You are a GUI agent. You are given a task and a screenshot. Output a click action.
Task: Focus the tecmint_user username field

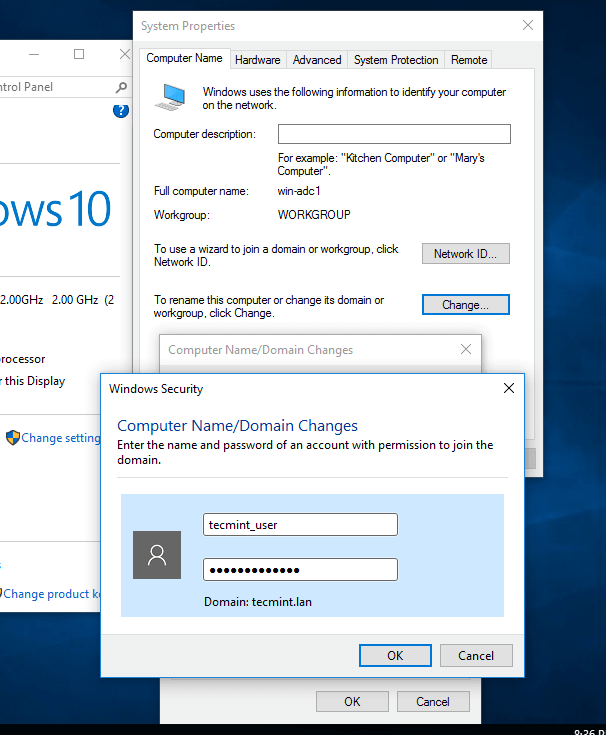pyautogui.click(x=300, y=524)
